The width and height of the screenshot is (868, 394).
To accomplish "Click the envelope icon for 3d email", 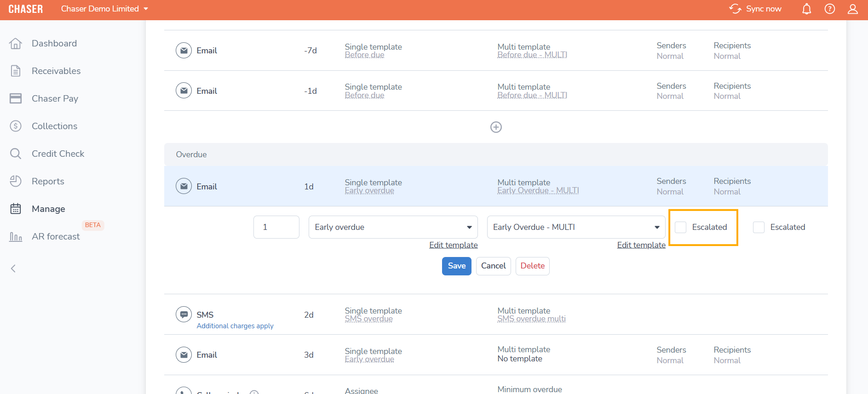I will (x=184, y=355).
